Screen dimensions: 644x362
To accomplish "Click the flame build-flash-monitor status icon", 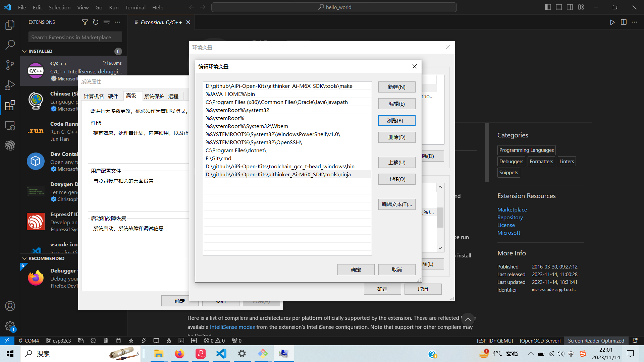I will [169, 341].
